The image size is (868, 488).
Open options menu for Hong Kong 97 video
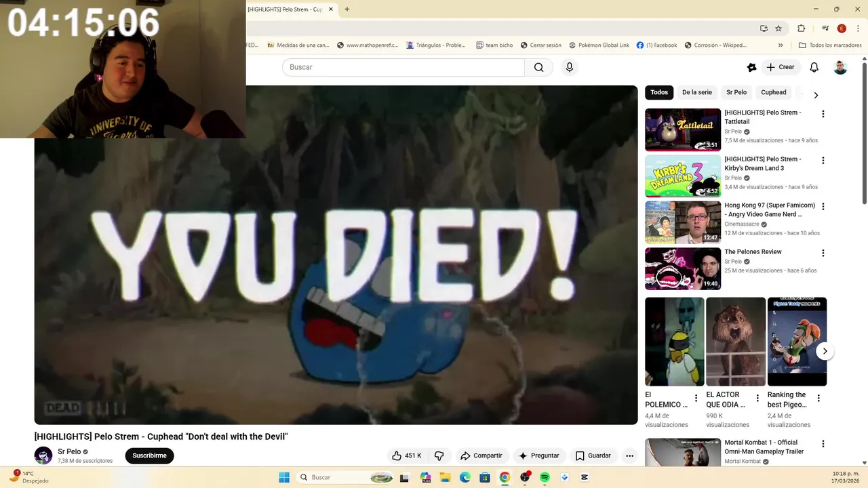(823, 207)
